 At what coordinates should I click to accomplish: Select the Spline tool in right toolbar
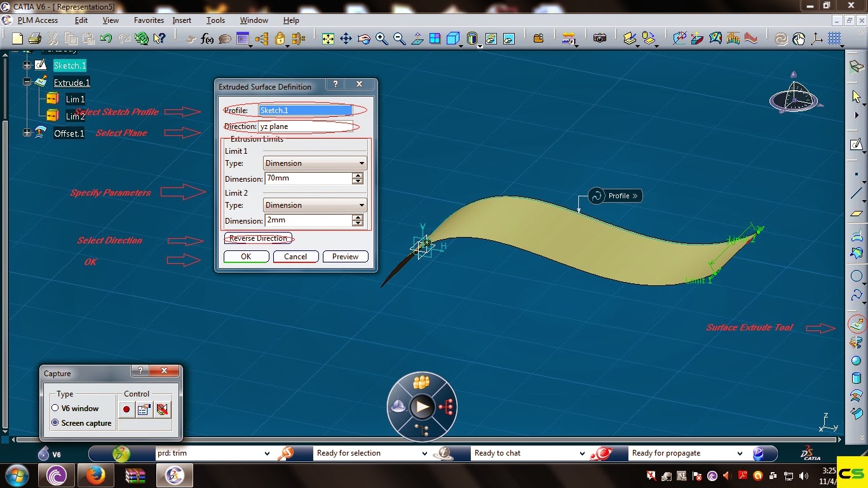coord(857,296)
